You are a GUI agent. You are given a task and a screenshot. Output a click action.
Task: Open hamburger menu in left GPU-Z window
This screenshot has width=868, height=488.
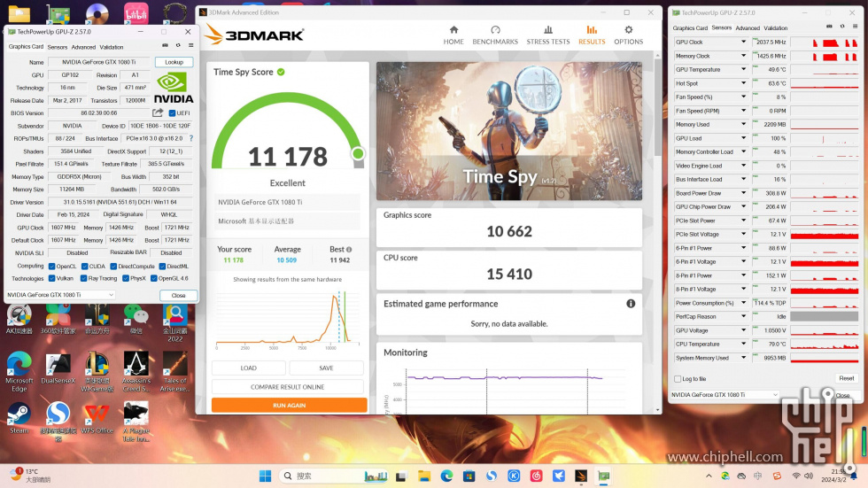(191, 45)
